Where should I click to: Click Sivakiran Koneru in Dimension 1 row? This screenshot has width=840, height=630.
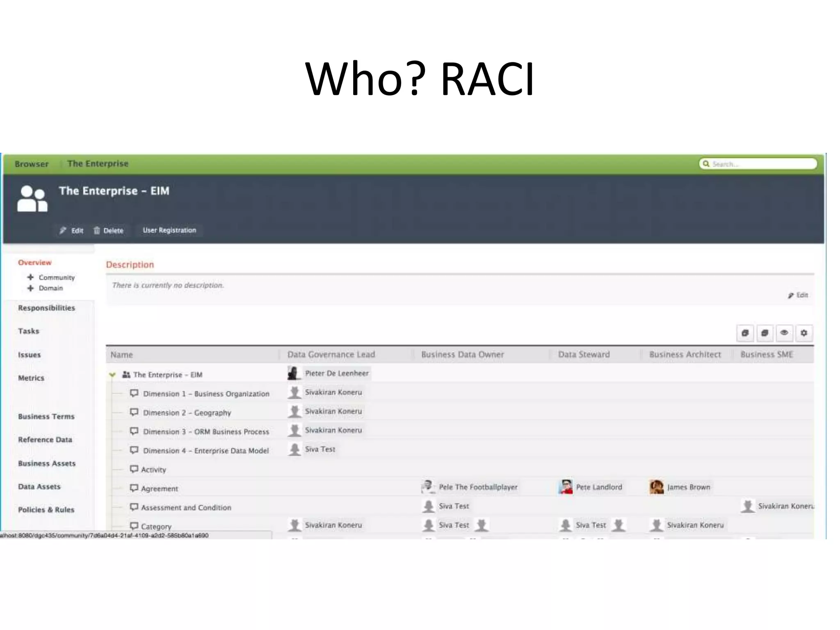333,392
